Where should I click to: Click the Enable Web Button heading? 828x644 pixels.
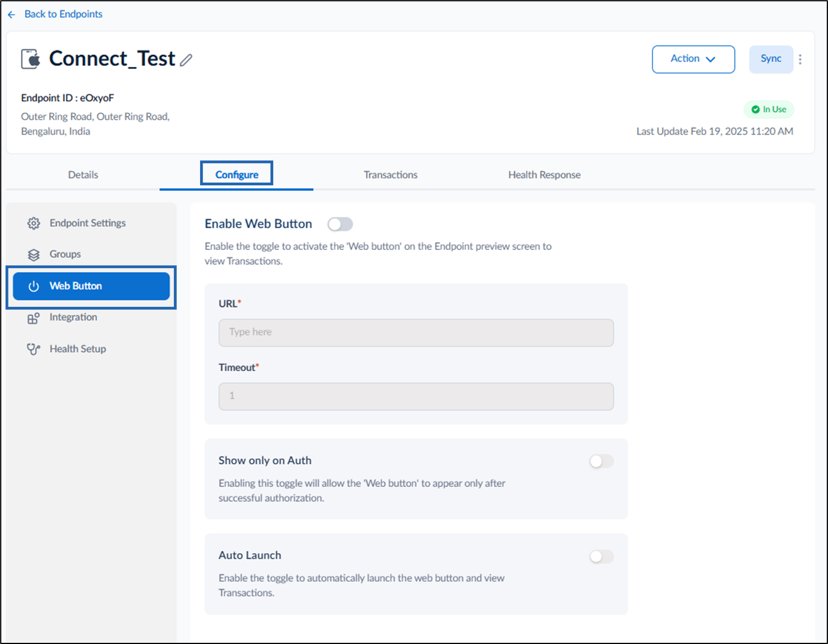[x=258, y=224]
